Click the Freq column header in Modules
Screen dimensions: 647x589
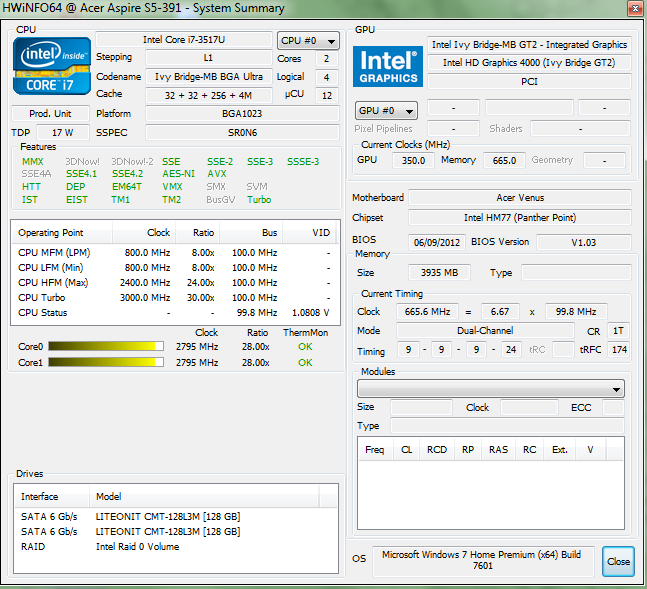375,449
